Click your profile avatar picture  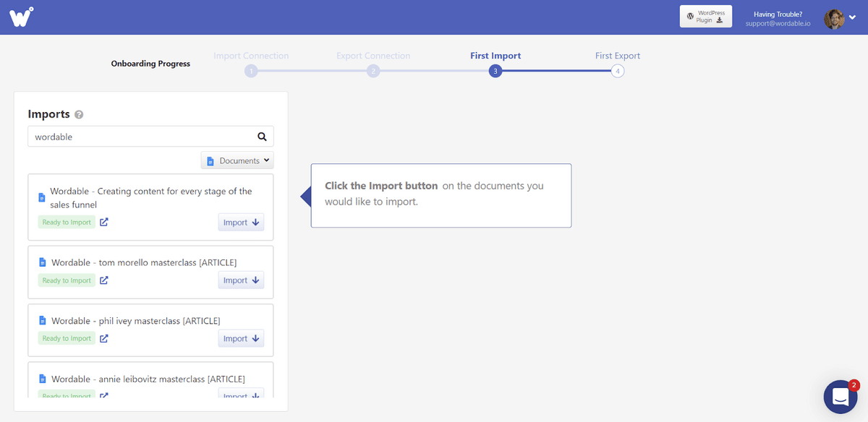coord(835,18)
